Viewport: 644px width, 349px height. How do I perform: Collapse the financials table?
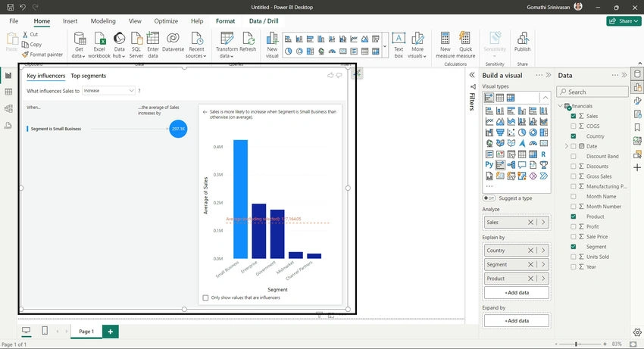(560, 106)
